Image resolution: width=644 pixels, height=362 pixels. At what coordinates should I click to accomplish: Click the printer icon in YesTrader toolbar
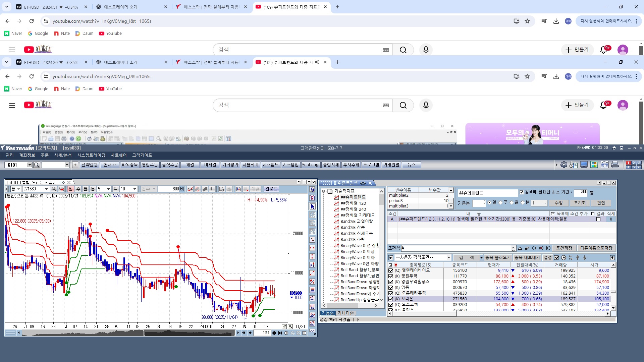(615, 165)
